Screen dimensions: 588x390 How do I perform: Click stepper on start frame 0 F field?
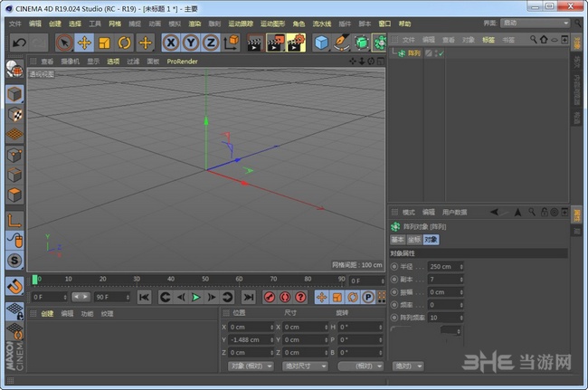pyautogui.click(x=65, y=298)
